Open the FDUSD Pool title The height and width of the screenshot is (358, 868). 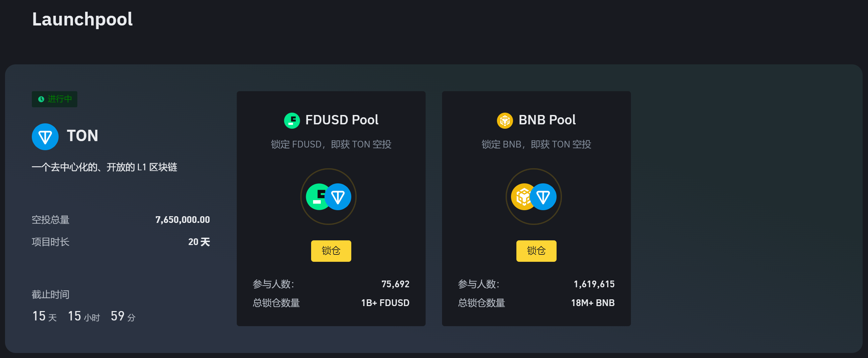pos(342,120)
